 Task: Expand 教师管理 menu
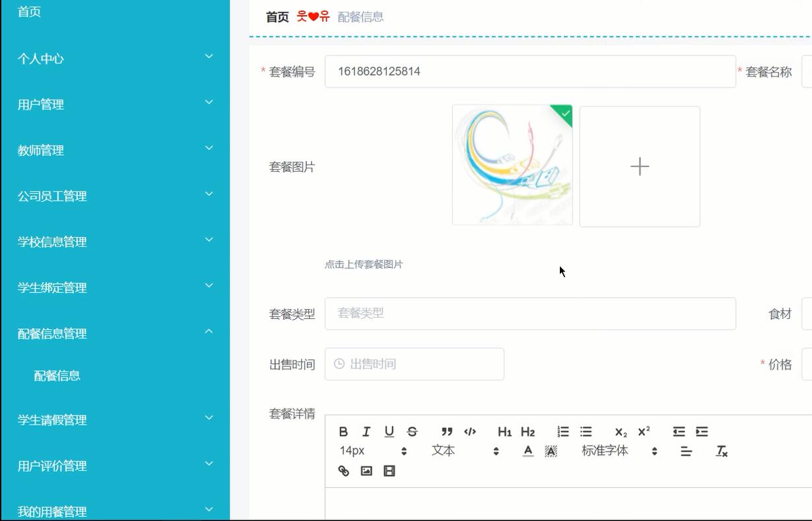tap(115, 150)
